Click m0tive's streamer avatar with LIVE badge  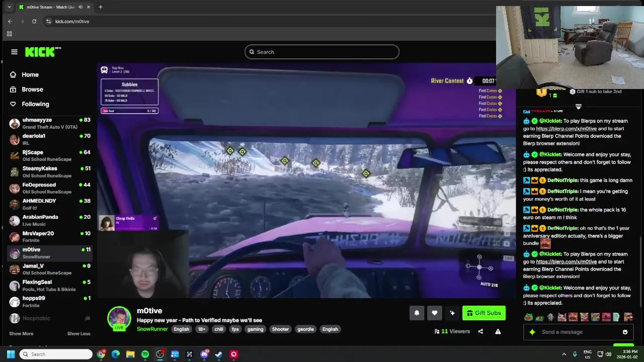pyautogui.click(x=119, y=319)
